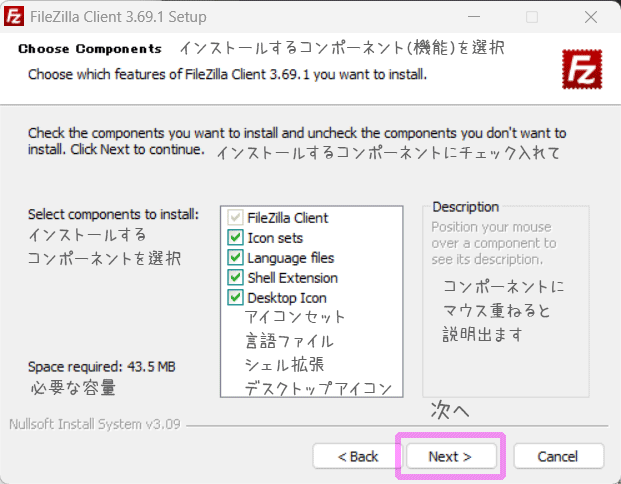Disable the Shell Extension checkbox
The height and width of the screenshot is (484, 621).
(235, 277)
